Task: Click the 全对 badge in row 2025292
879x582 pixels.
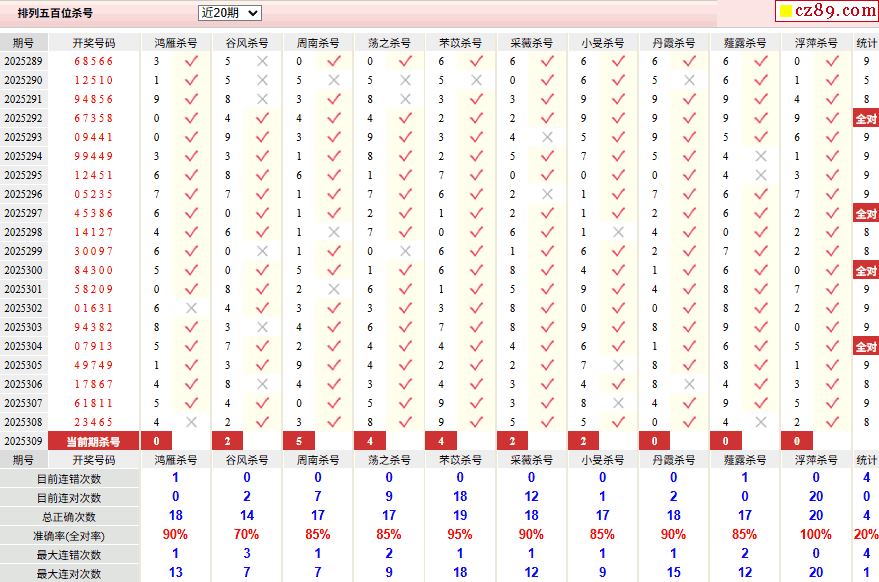Action: (866, 118)
